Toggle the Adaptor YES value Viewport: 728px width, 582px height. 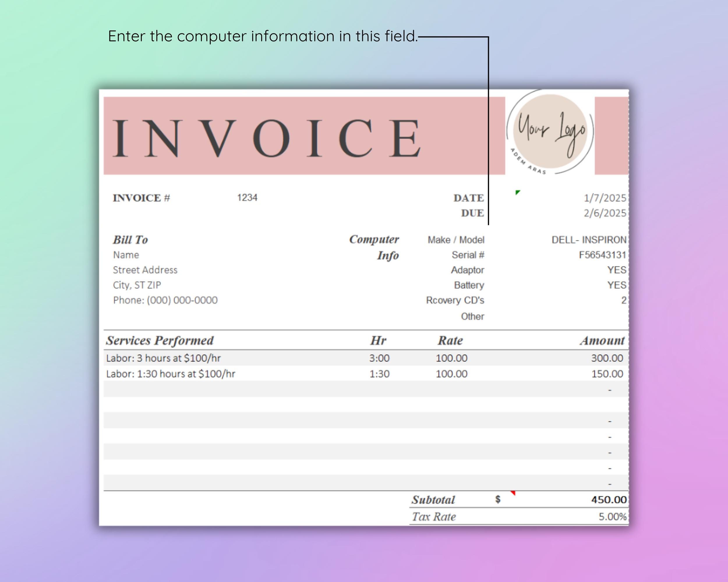coord(617,270)
